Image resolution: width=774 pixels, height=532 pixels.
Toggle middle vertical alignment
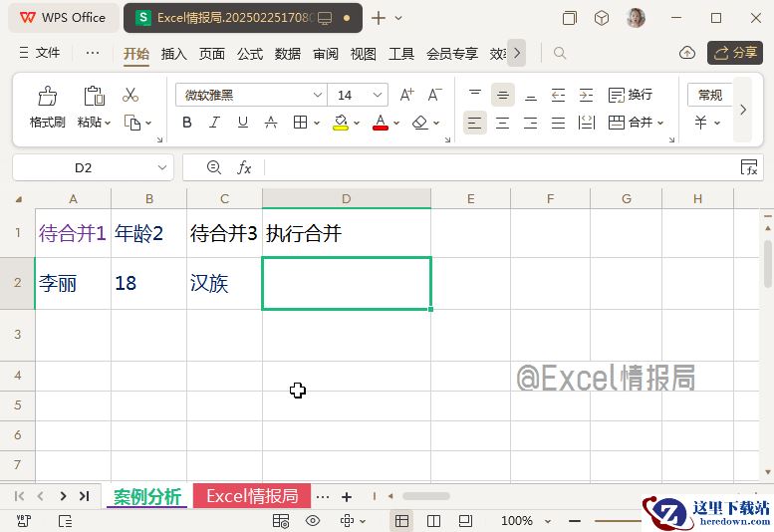pos(502,95)
